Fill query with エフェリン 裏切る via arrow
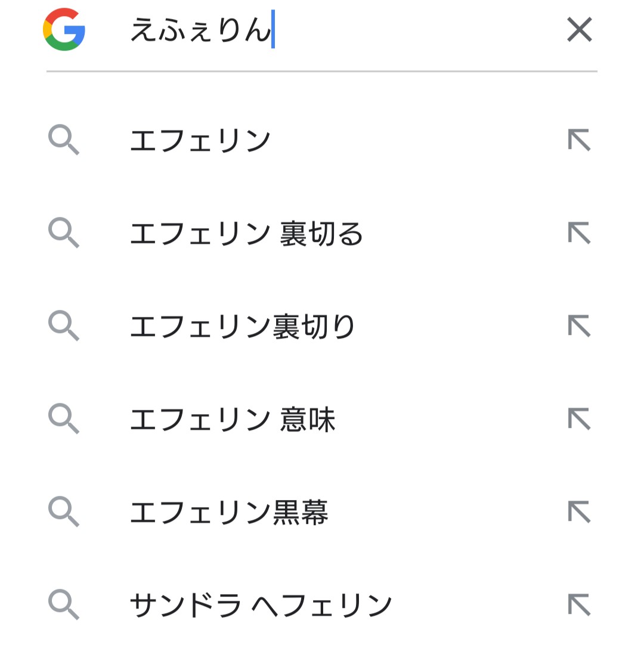 [x=579, y=234]
